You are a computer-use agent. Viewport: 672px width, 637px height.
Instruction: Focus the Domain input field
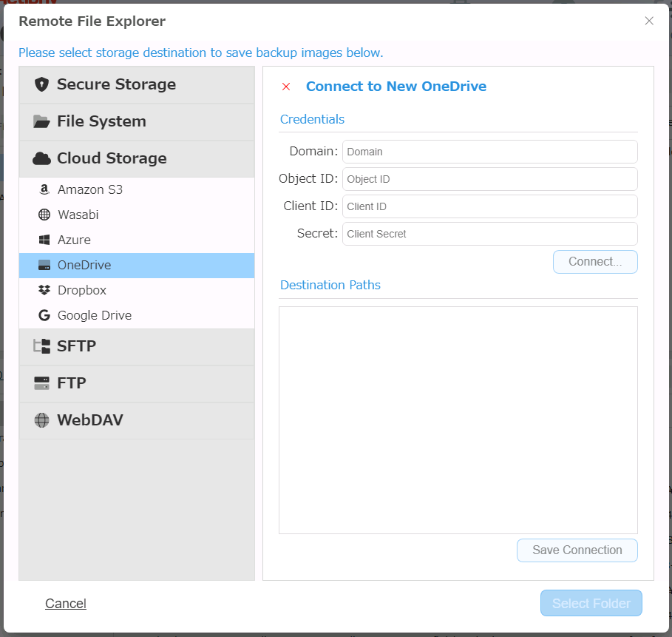[x=489, y=152]
